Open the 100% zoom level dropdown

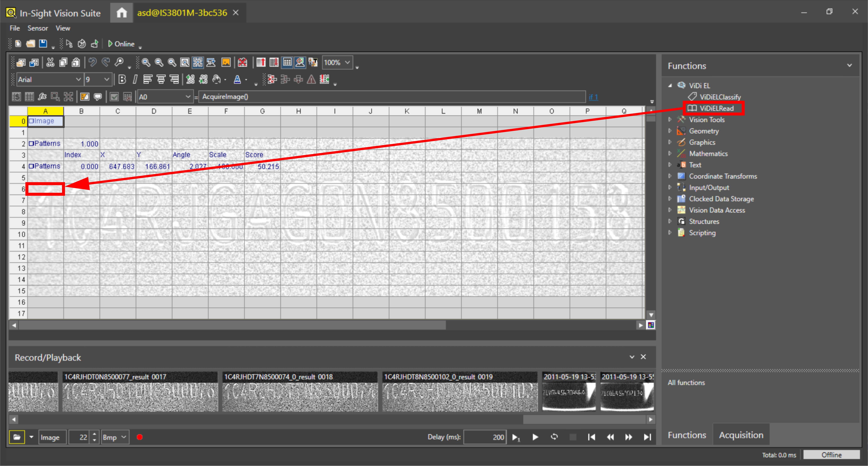click(x=347, y=62)
